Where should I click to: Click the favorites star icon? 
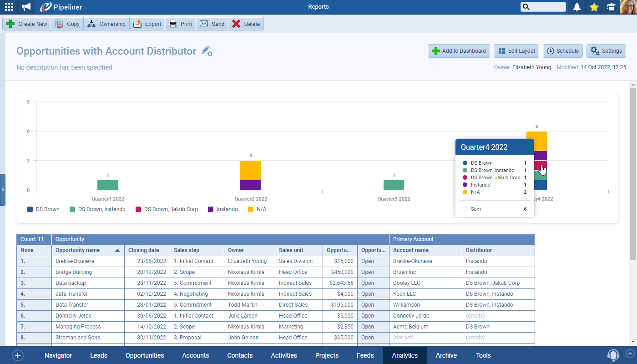(x=594, y=7)
